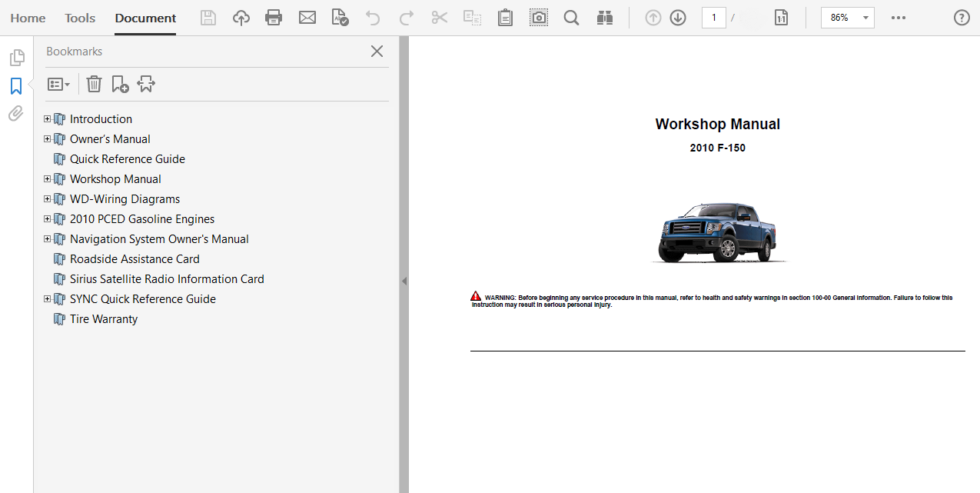Take a snapshot with camera tool

click(x=539, y=18)
